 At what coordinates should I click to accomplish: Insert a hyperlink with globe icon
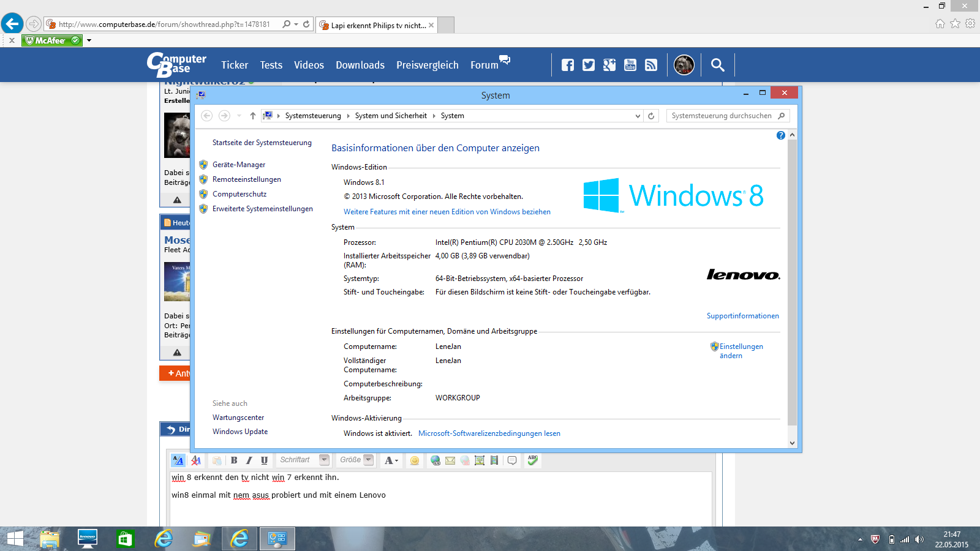tap(435, 460)
